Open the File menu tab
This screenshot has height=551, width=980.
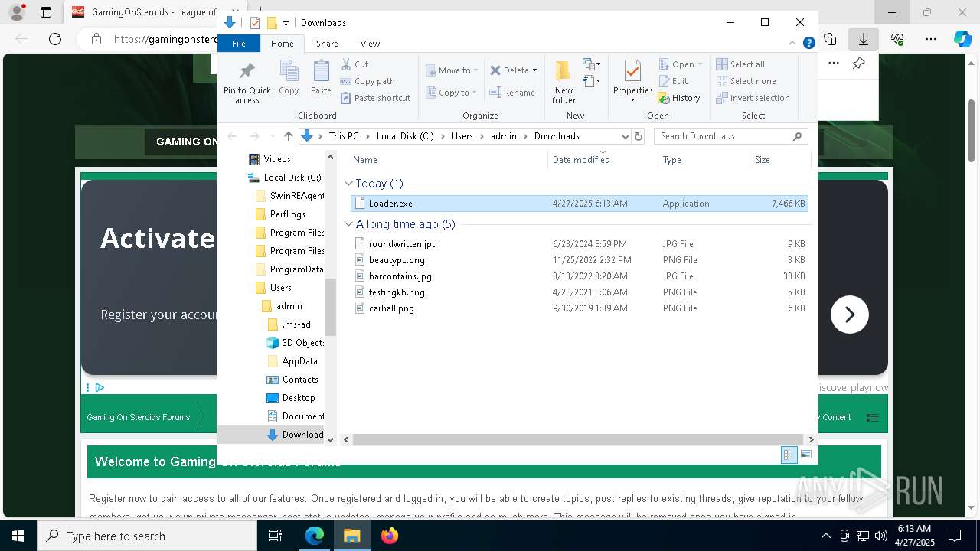239,44
